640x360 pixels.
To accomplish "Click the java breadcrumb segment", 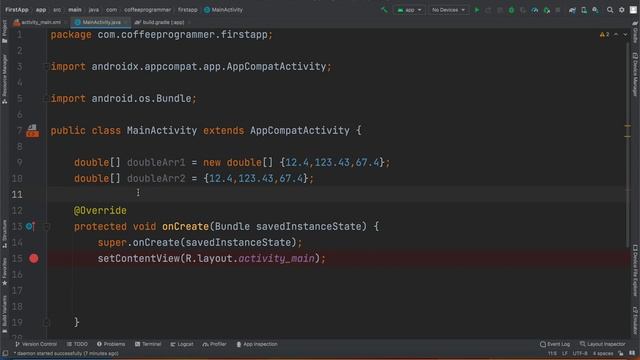I will click(x=94, y=10).
